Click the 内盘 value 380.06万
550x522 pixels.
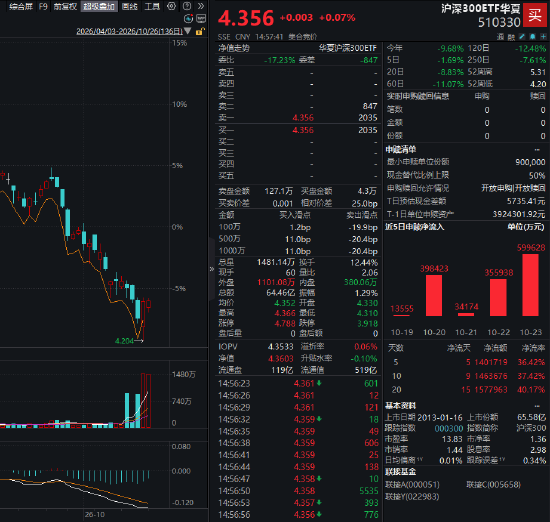(361, 282)
